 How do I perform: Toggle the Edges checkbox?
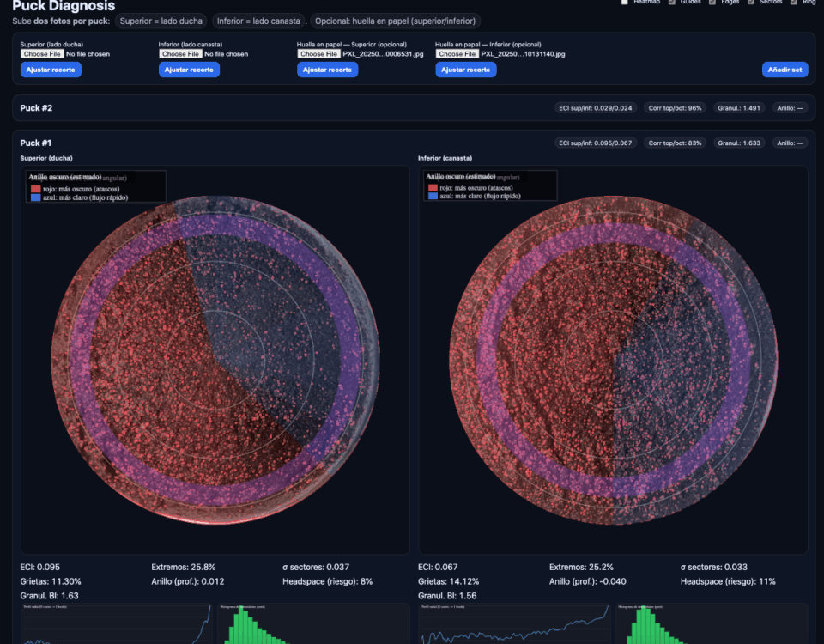[712, 2]
